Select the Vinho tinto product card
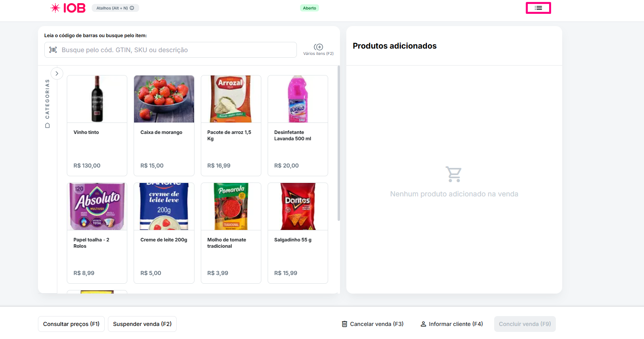The height and width of the screenshot is (339, 644). (97, 126)
